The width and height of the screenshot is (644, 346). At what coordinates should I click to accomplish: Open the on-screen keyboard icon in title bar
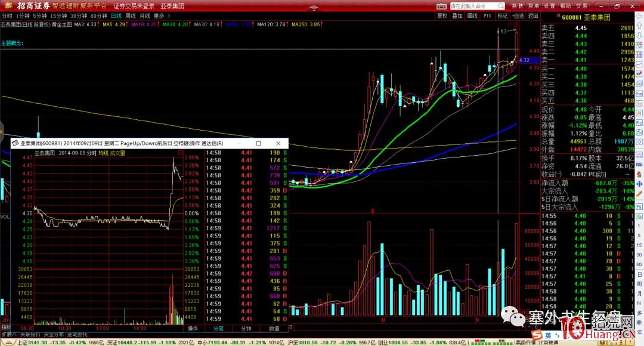(x=441, y=6)
